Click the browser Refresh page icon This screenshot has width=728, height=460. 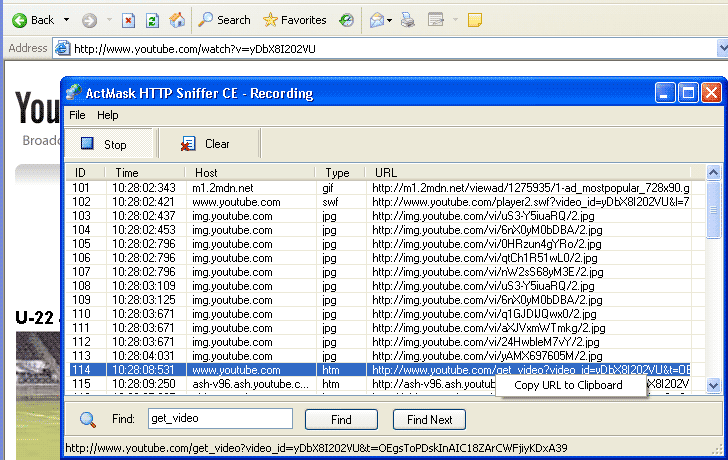pyautogui.click(x=152, y=20)
